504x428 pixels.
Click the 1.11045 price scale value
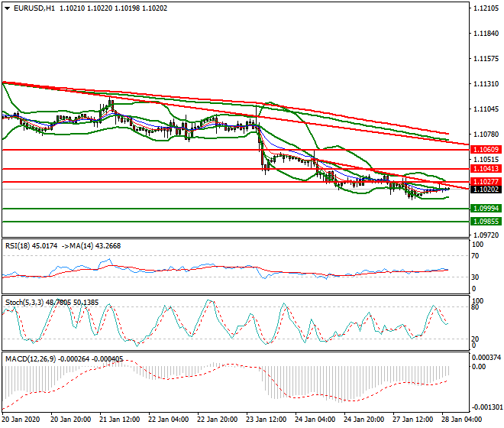pyautogui.click(x=486, y=109)
